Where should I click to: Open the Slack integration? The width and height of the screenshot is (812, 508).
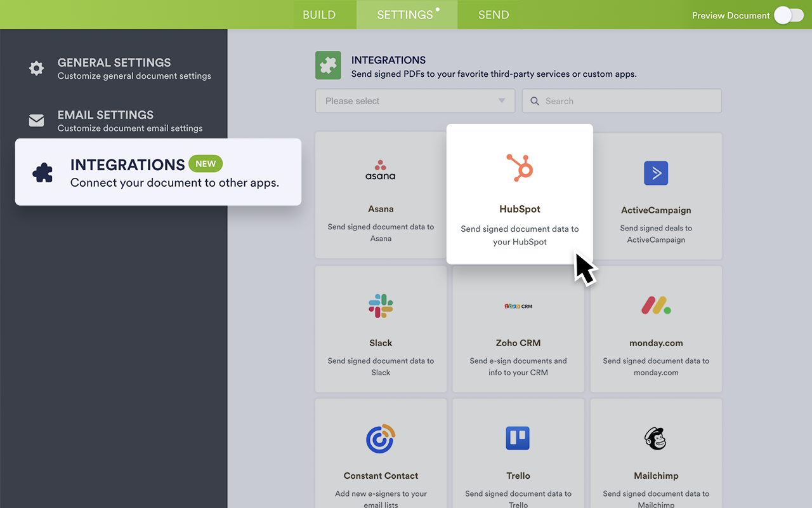[381, 305]
